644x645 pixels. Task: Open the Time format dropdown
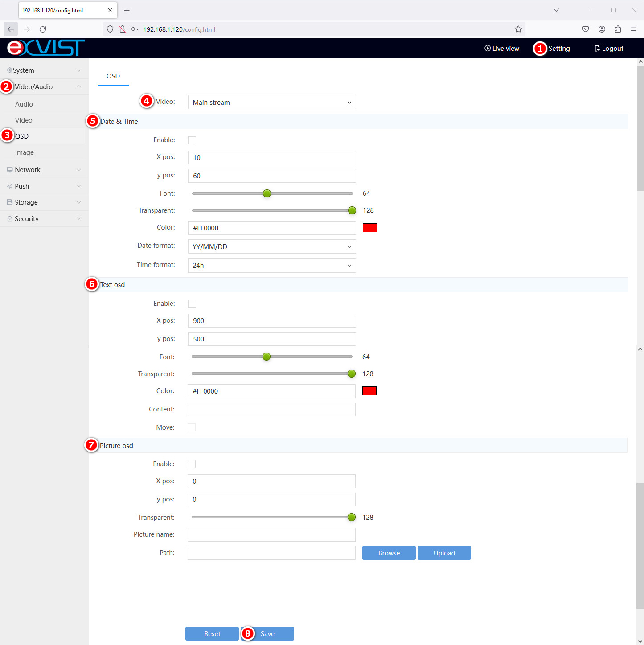pos(272,265)
